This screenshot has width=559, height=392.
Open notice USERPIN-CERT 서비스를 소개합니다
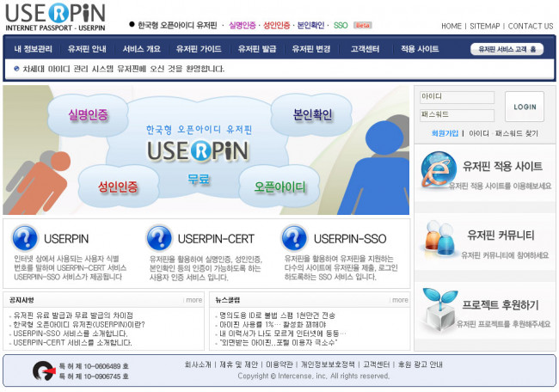72,343
